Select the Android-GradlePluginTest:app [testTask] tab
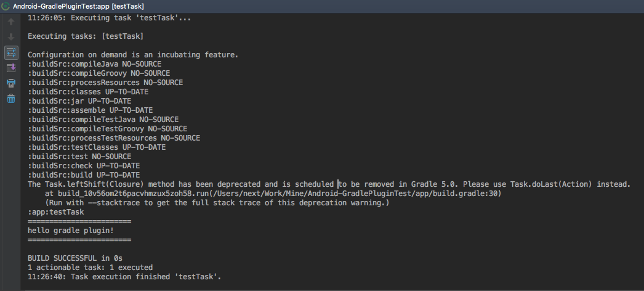Viewport: 644px width, 291px height. pyautogui.click(x=78, y=6)
